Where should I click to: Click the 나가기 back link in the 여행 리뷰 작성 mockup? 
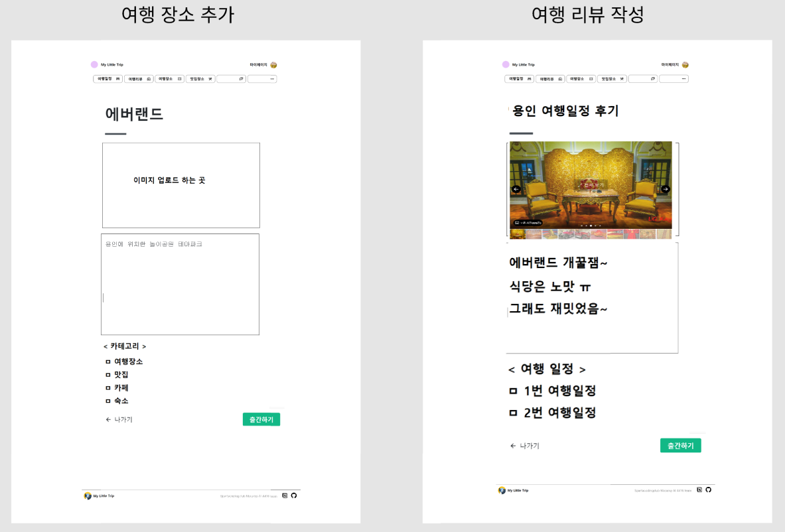[x=525, y=445]
